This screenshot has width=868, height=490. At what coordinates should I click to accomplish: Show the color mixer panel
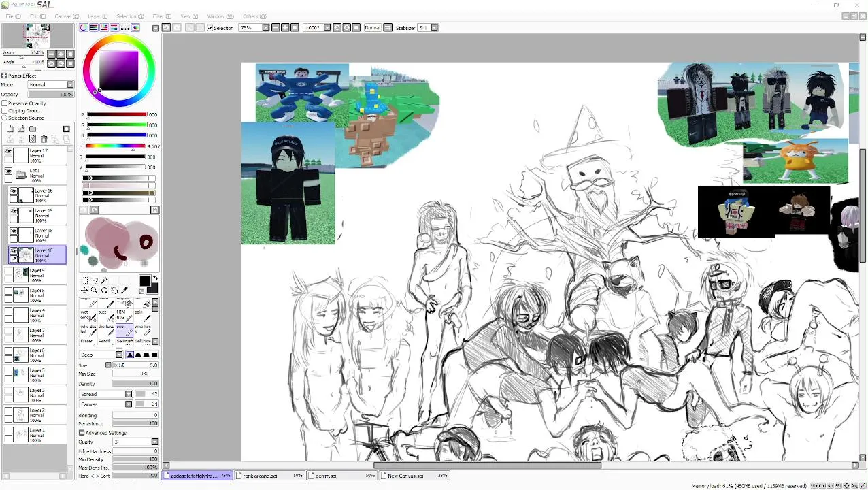pyautogui.click(x=114, y=27)
